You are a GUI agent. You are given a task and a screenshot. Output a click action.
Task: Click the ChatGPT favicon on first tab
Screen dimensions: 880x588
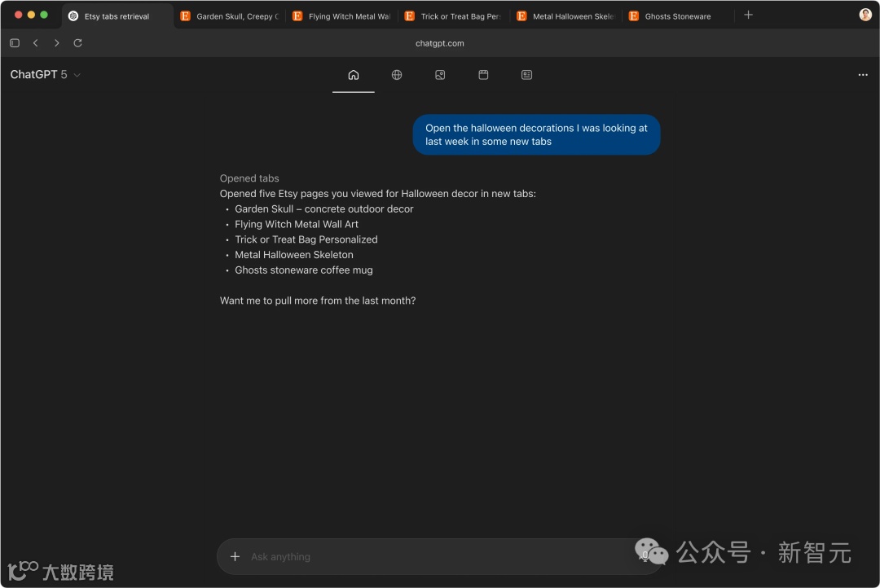(73, 16)
